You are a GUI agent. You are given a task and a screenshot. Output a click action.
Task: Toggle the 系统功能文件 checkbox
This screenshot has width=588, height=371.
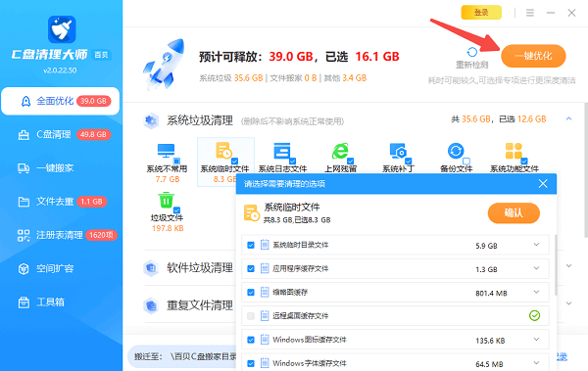[x=524, y=162]
